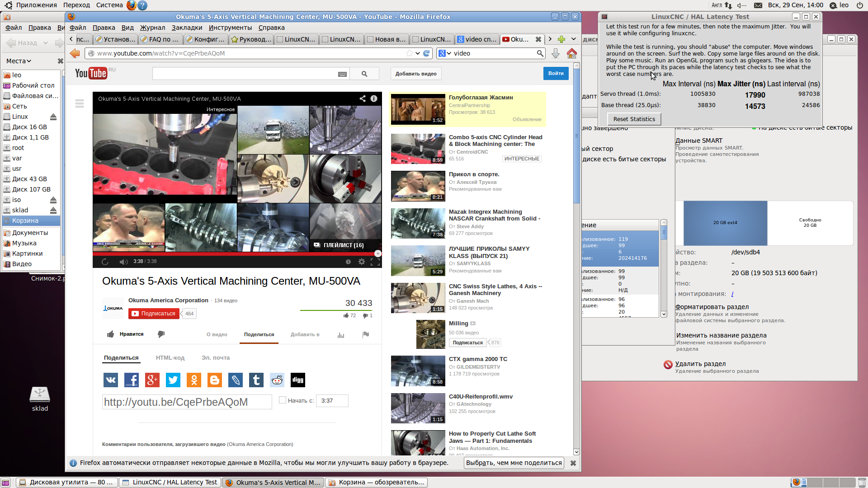Share video on Twitter icon
The height and width of the screenshot is (488, 868).
click(x=173, y=380)
